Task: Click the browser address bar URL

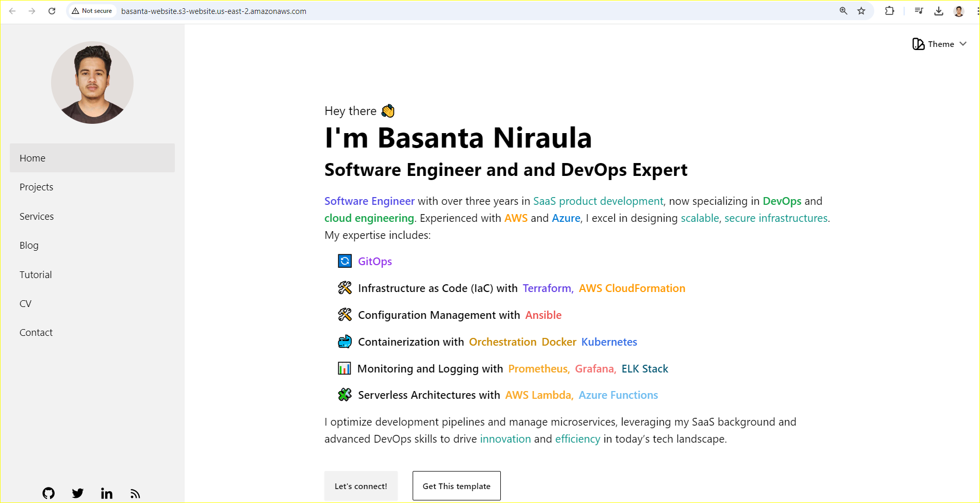Action: (x=214, y=11)
